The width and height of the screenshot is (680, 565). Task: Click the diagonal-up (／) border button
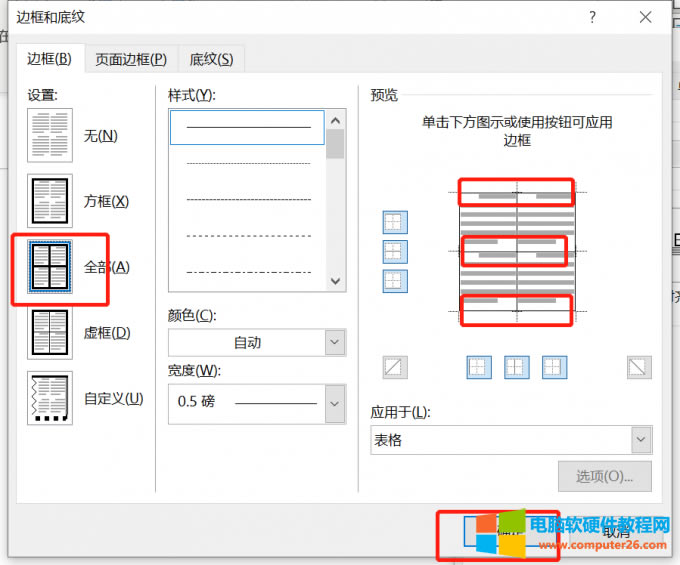[x=395, y=367]
